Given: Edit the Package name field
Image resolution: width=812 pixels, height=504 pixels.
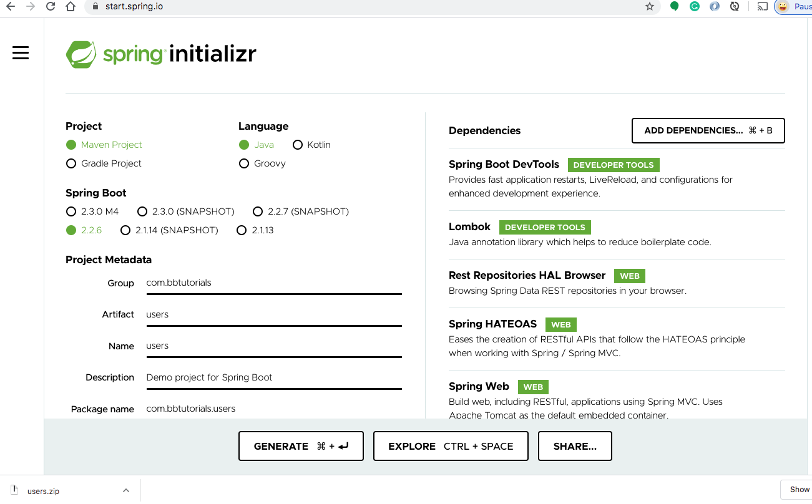Looking at the screenshot, I should tap(274, 409).
